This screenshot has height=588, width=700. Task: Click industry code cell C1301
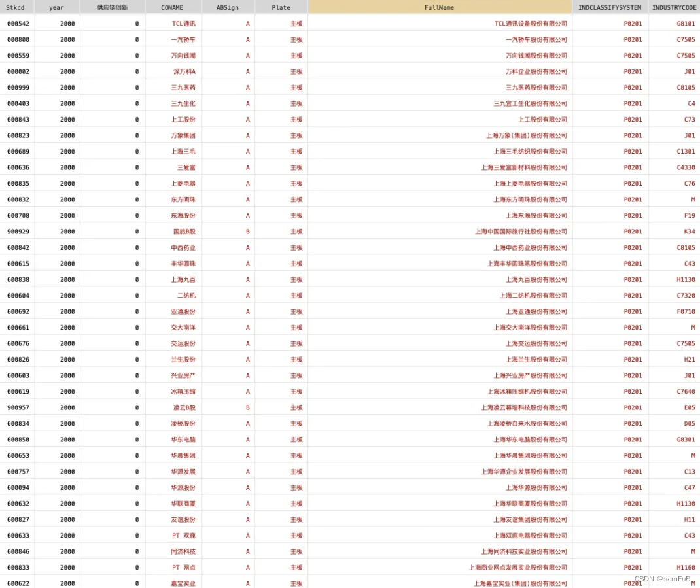point(686,151)
